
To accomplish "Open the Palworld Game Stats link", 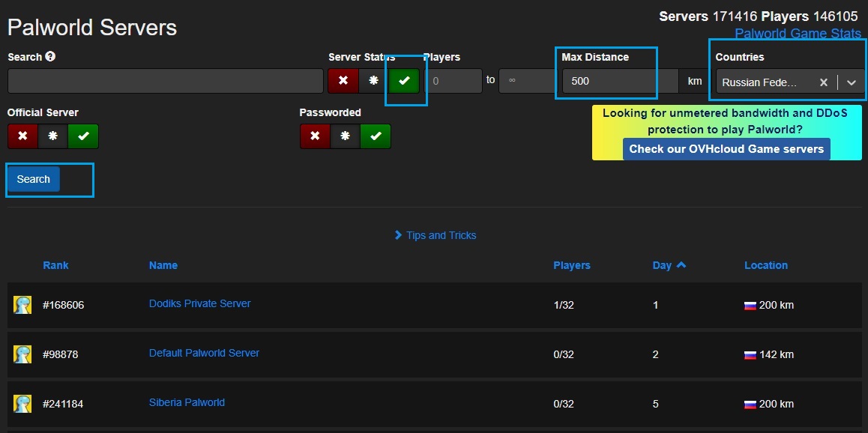I will click(798, 33).
